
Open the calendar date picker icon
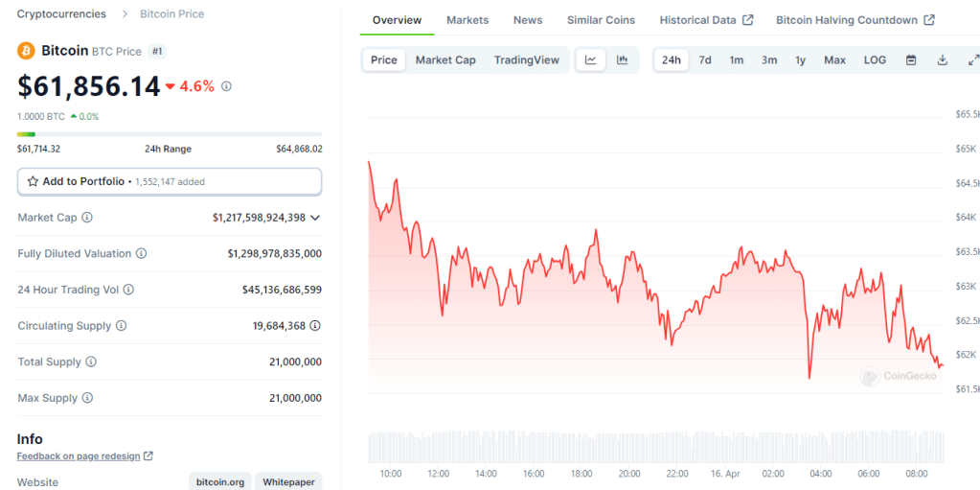click(911, 60)
